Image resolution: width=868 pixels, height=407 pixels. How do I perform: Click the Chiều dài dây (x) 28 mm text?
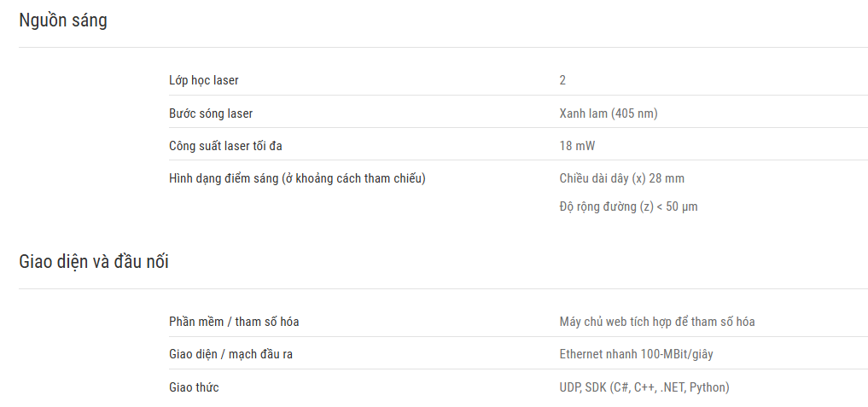(x=621, y=178)
